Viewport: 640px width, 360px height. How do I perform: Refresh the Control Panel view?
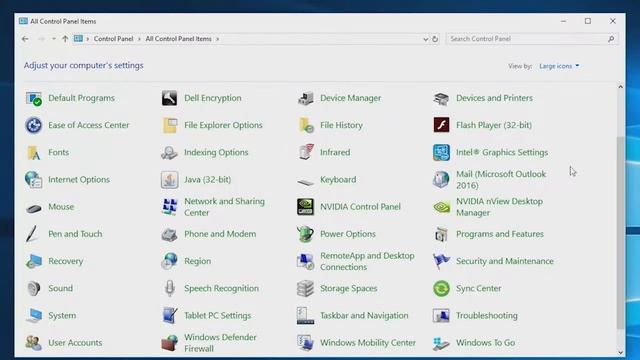coord(435,39)
